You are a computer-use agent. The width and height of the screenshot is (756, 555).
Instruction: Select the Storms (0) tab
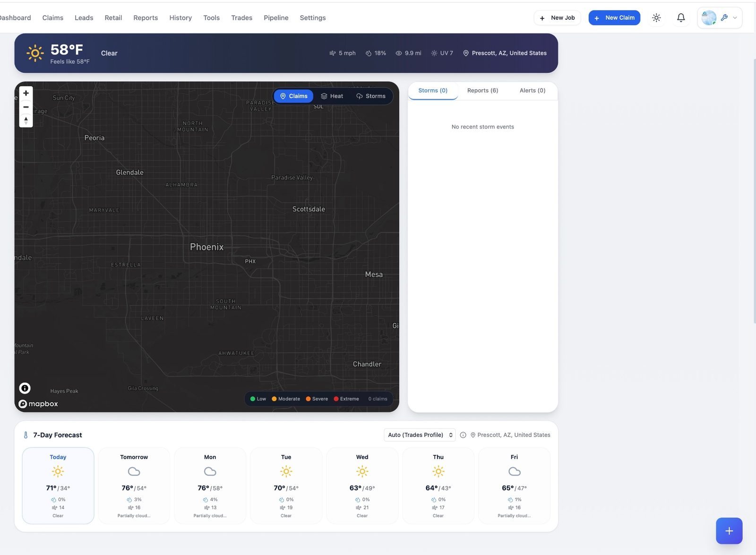pos(433,91)
